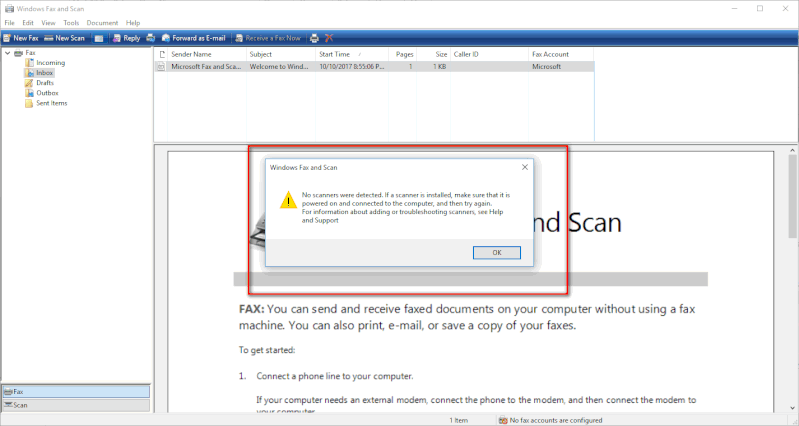Sort by Pages column
The width and height of the screenshot is (799, 426).
point(403,54)
